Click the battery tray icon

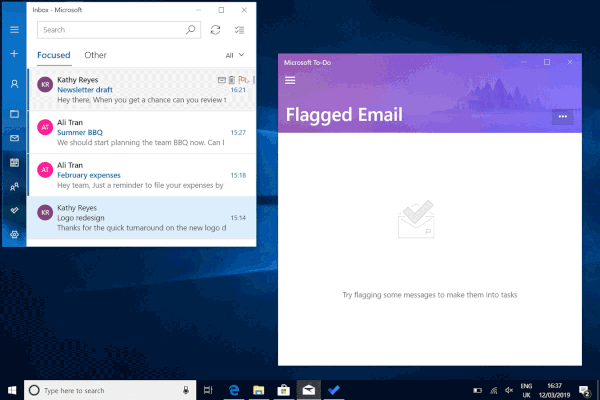(x=478, y=390)
